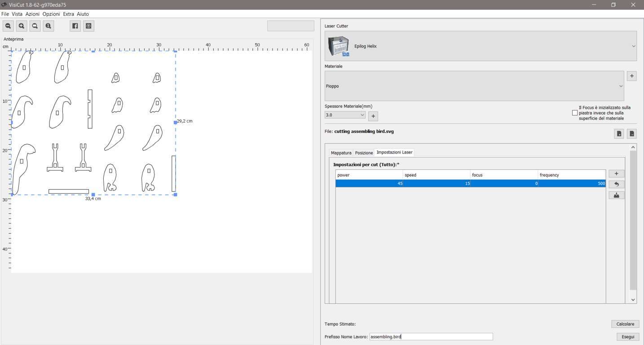Switch to the Mappatura tab
644x345 pixels.
[x=341, y=153]
